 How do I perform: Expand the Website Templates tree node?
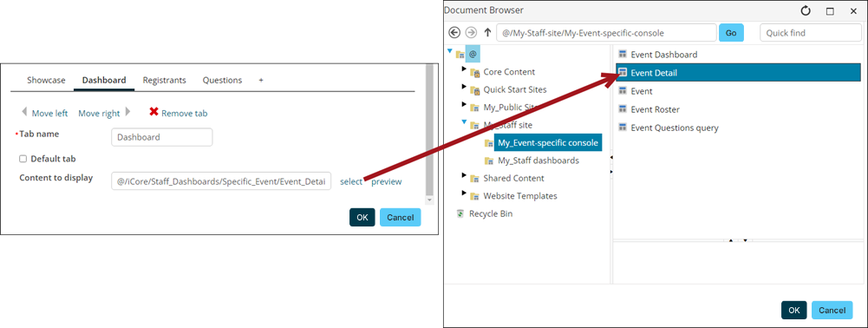pos(465,193)
